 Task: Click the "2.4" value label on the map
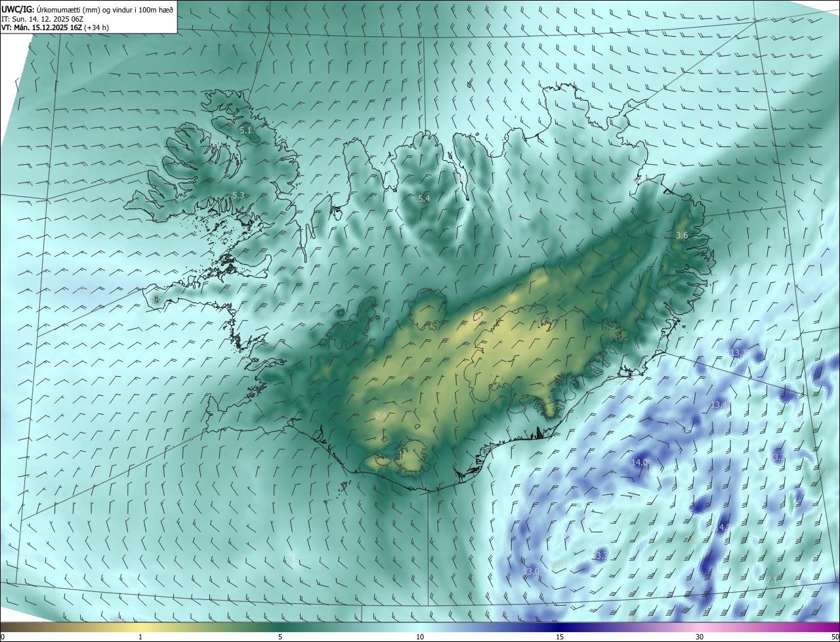pos(381,416)
